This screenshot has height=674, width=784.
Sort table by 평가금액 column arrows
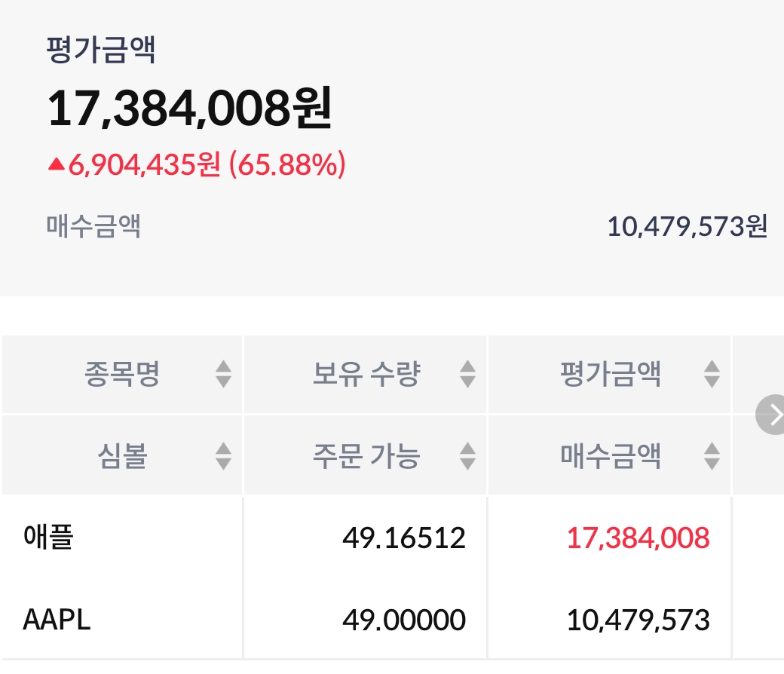click(712, 374)
